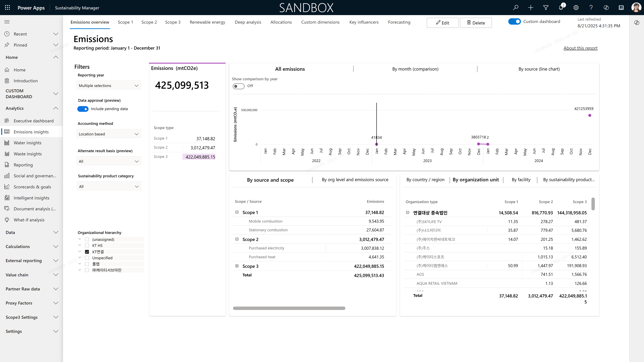Click the What-if analysis lightbulb icon

pyautogui.click(x=7, y=220)
